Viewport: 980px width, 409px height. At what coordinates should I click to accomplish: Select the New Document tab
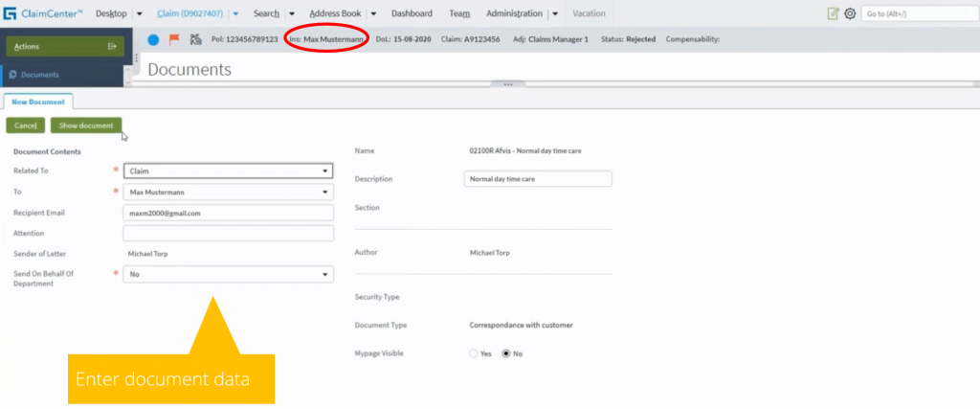(x=38, y=102)
